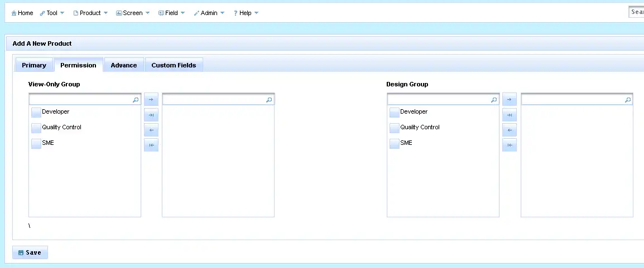Click View-Only Group move-all-right arrow
Screen dimensions: 644x268
pyautogui.click(x=151, y=115)
